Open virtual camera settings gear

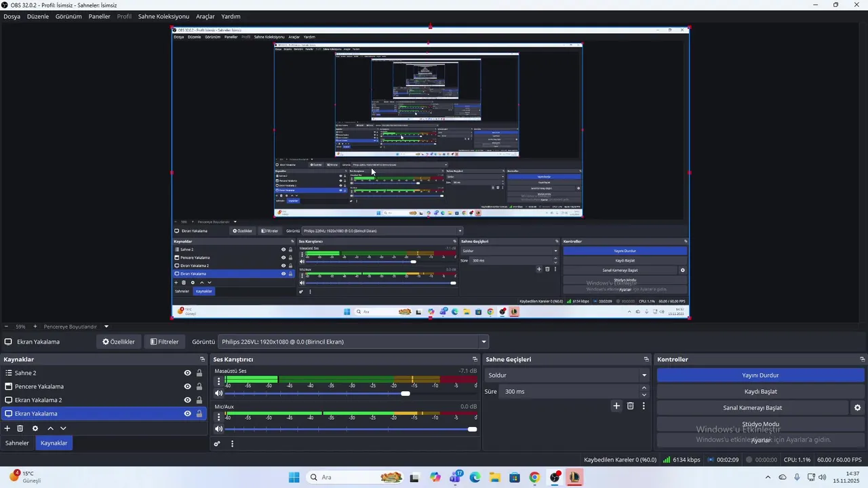pyautogui.click(x=857, y=408)
